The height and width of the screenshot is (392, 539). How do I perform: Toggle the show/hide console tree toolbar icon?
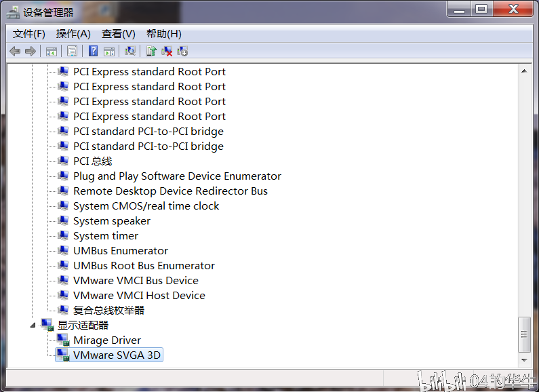coord(52,52)
